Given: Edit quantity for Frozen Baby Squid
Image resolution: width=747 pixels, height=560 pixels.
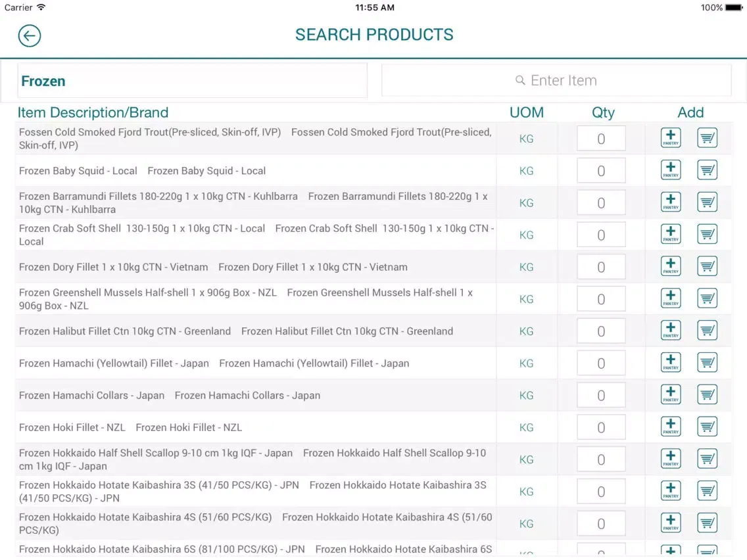Looking at the screenshot, I should click(601, 170).
